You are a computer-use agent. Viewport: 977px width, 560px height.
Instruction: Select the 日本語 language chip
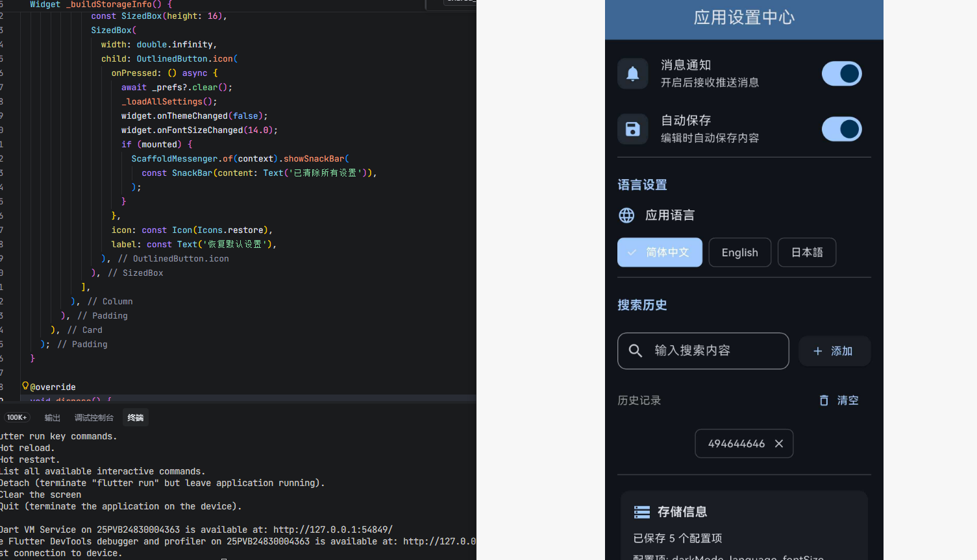(x=807, y=252)
